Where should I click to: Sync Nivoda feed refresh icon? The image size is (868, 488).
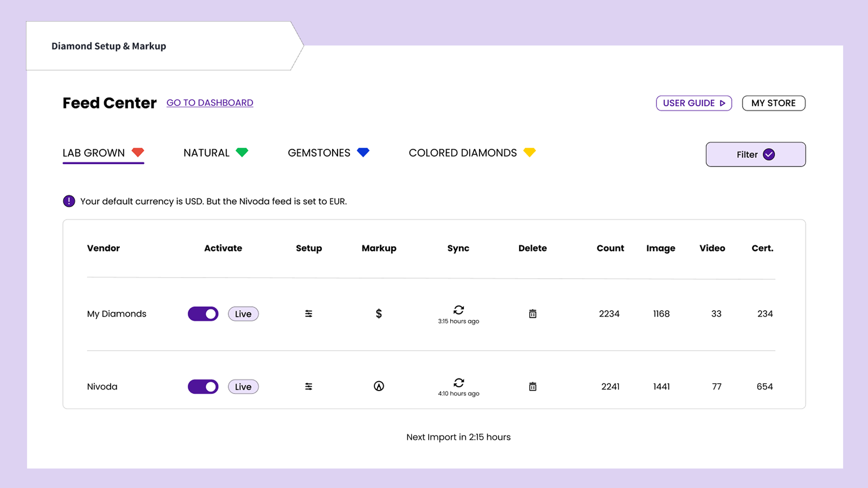pyautogui.click(x=459, y=382)
